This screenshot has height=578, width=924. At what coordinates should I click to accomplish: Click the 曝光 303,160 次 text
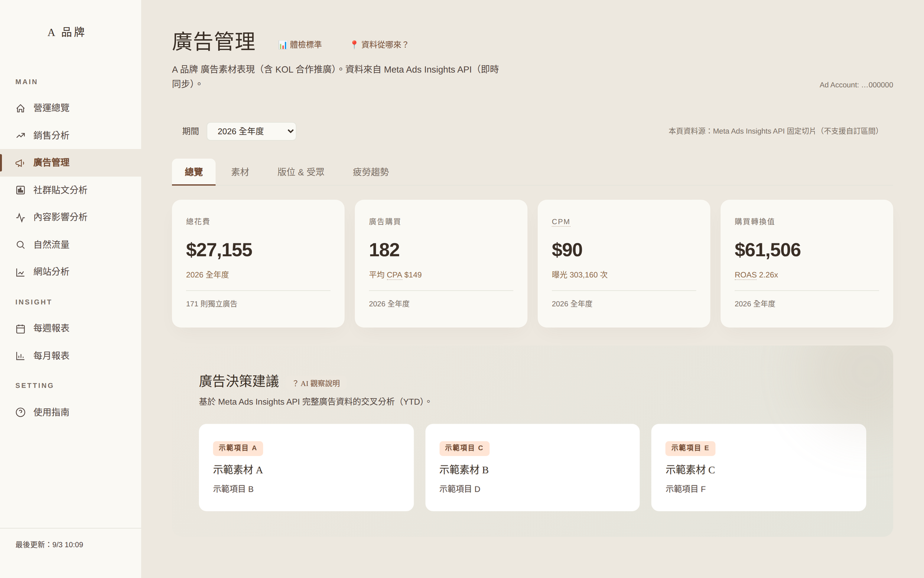click(580, 275)
